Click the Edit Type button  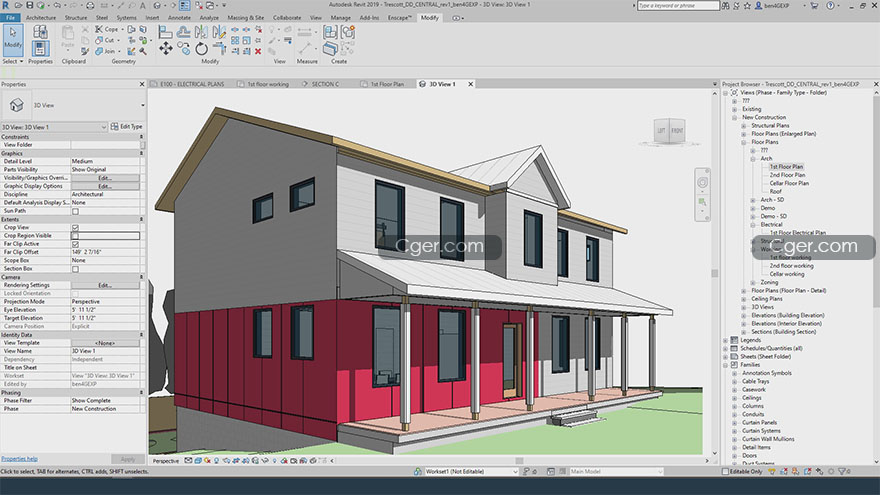pyautogui.click(x=127, y=127)
